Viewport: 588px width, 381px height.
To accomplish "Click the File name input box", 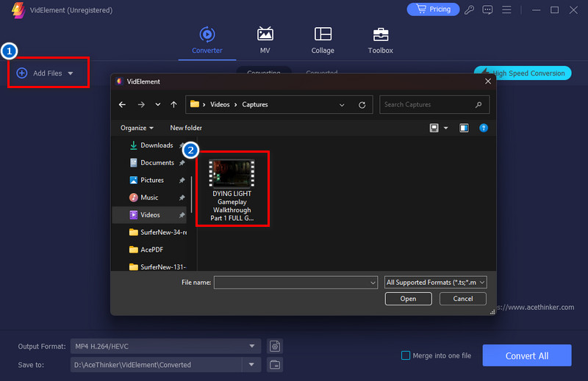I will [x=291, y=283].
